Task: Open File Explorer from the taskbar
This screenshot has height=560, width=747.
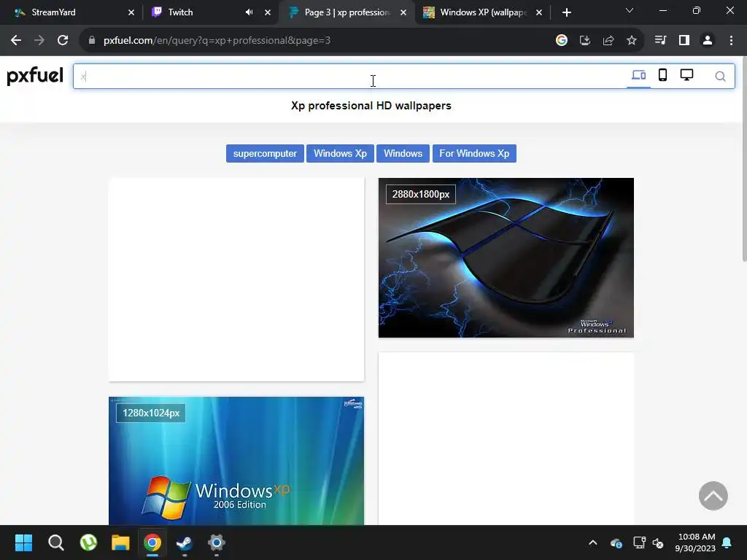Action: pos(120,542)
